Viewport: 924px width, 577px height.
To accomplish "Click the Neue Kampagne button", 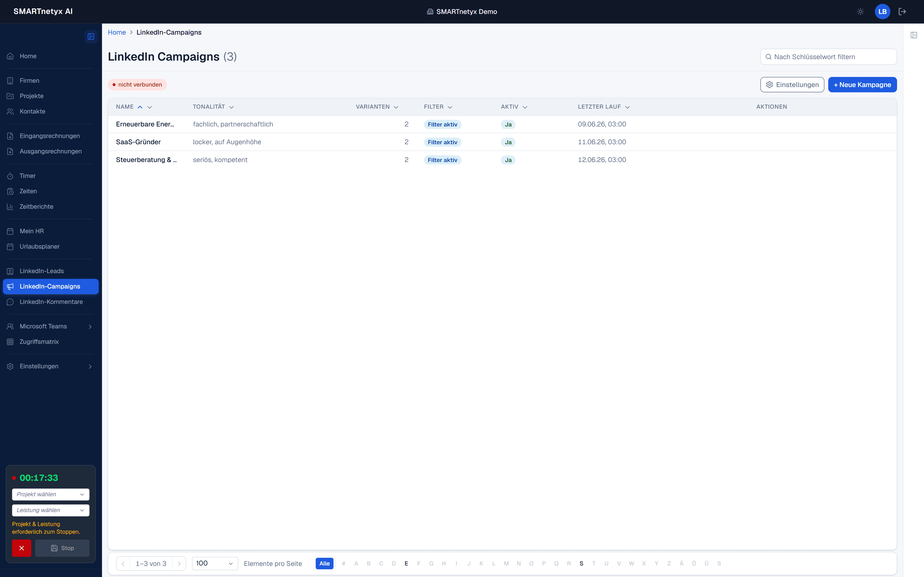I will (862, 85).
